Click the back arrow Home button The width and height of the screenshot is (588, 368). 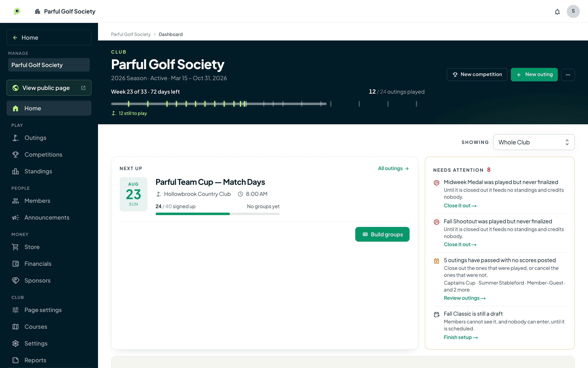49,37
